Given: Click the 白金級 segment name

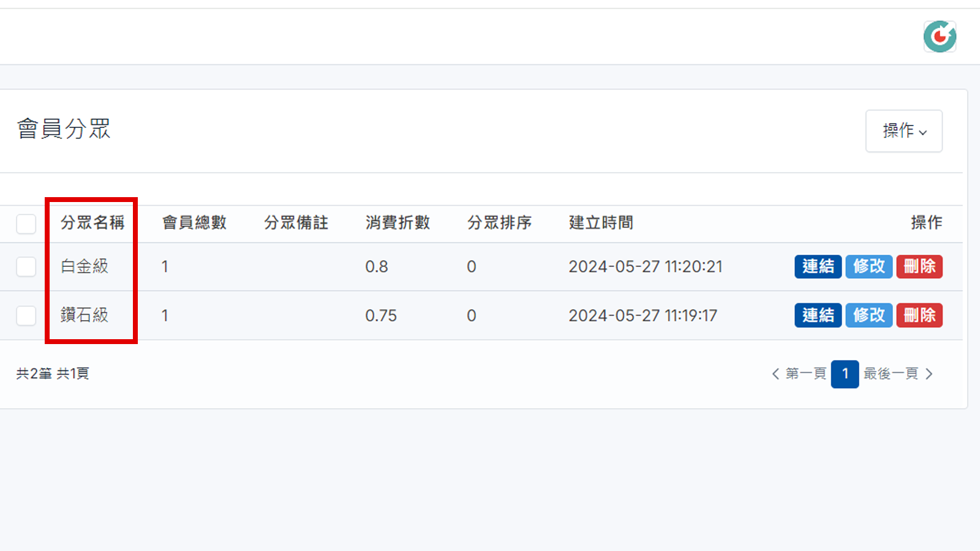Looking at the screenshot, I should tap(85, 266).
